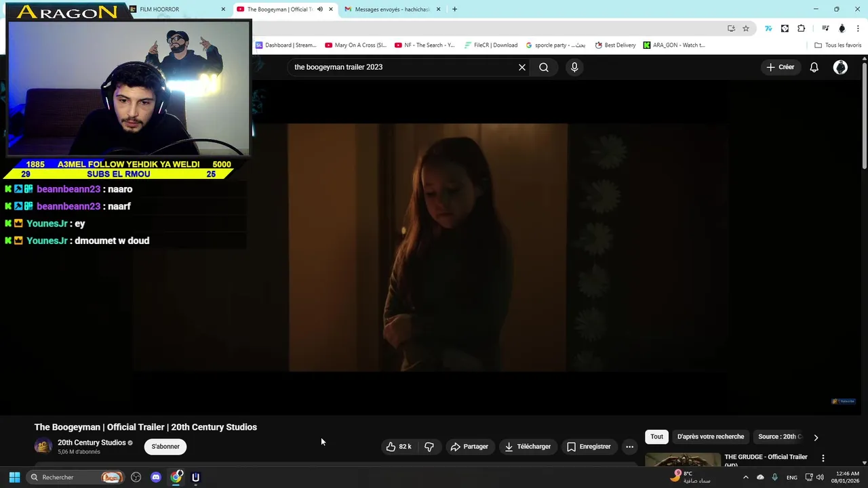Open a new browser tab
This screenshot has width=868, height=488.
pos(454,9)
